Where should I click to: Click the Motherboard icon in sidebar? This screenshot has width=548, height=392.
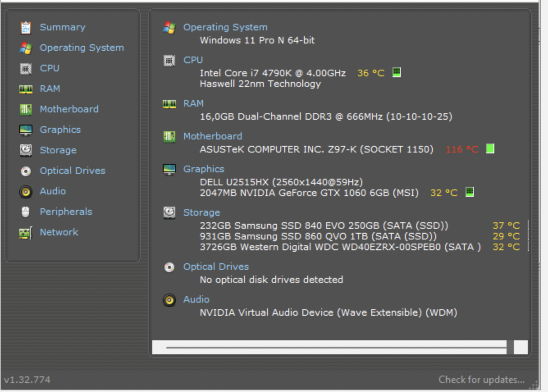25,109
